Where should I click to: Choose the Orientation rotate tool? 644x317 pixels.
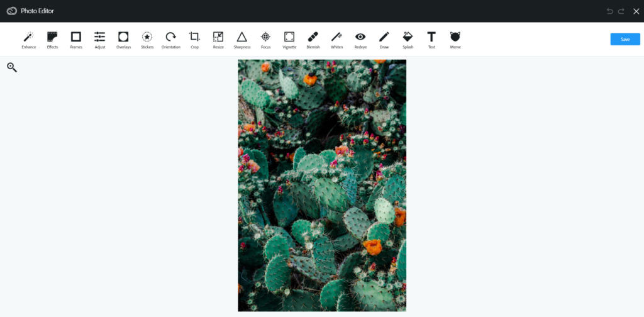[171, 40]
